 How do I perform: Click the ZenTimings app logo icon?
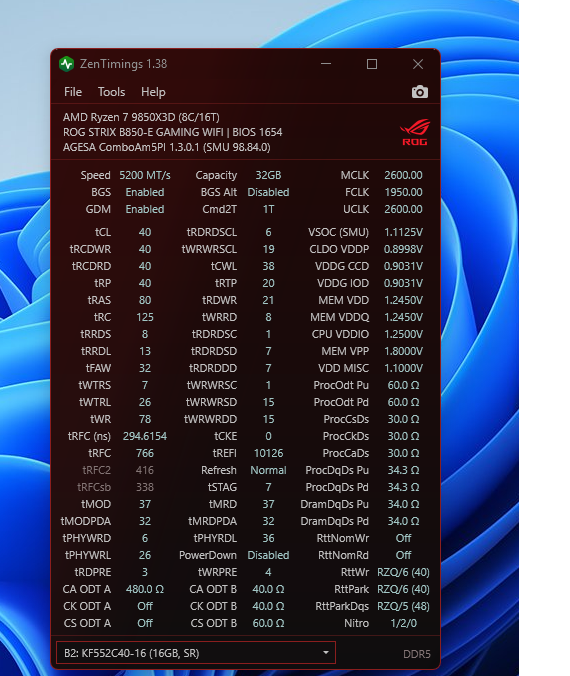(x=66, y=64)
